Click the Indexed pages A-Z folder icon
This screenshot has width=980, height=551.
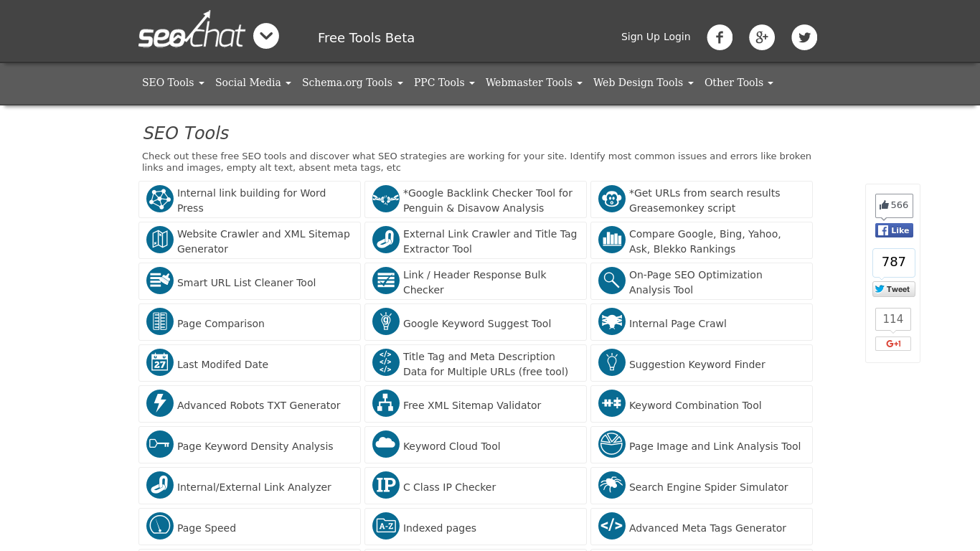(386, 526)
